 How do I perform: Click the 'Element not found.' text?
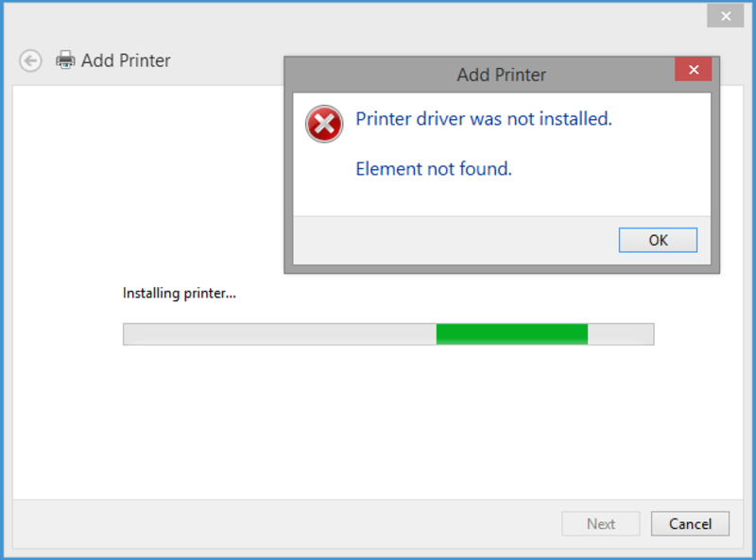point(434,169)
